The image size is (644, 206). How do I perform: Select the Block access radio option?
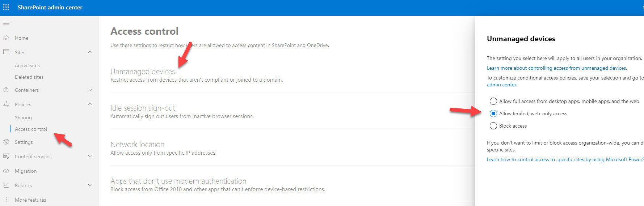493,126
